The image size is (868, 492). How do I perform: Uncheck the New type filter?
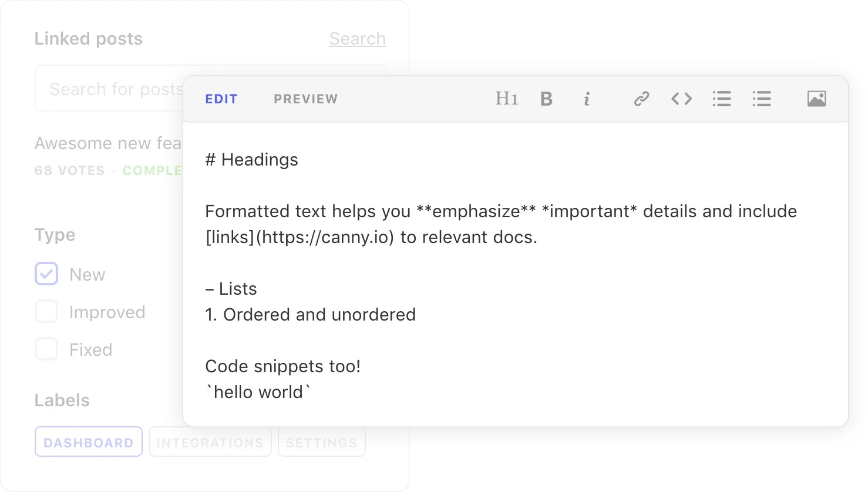click(x=46, y=274)
